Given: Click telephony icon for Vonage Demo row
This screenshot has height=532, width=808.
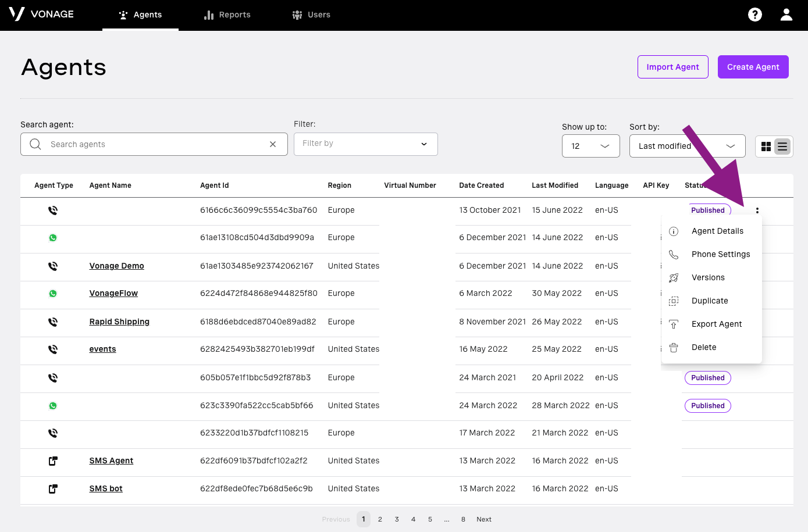Looking at the screenshot, I should tap(53, 266).
